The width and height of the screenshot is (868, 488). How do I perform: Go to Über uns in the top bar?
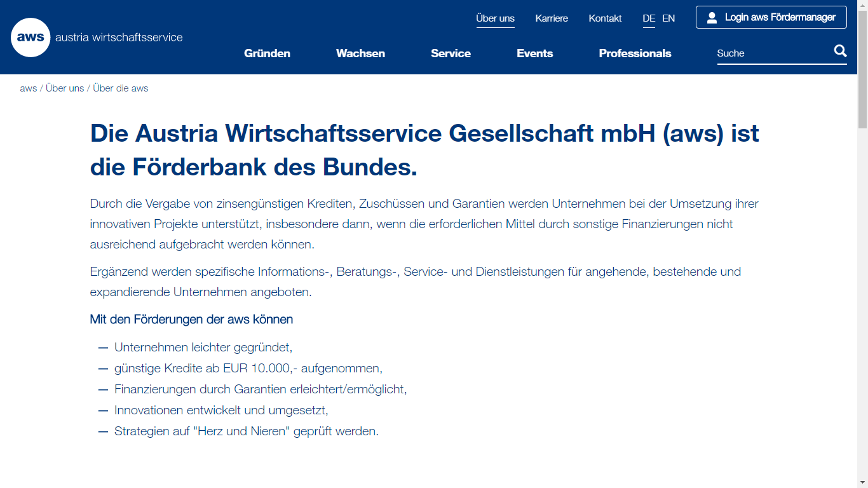pyautogui.click(x=495, y=18)
